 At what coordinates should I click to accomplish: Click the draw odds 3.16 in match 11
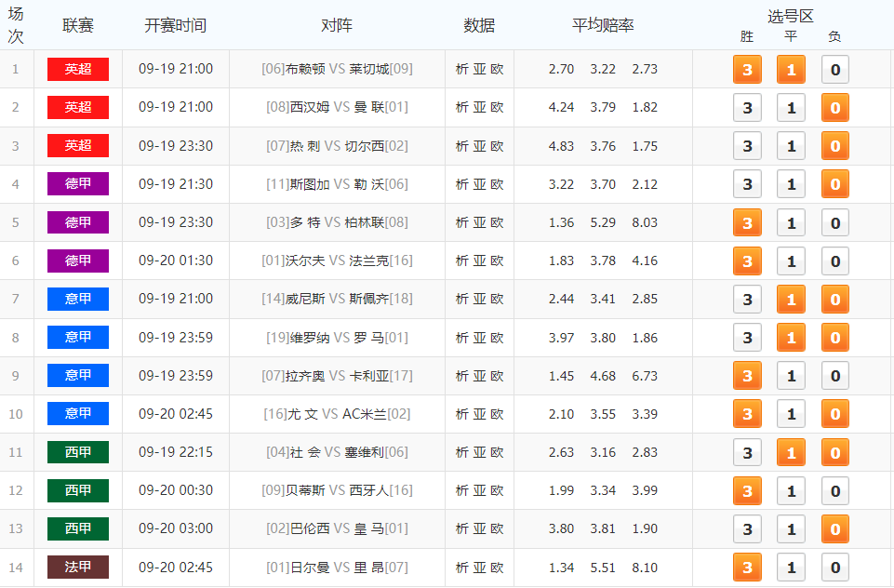(x=603, y=452)
